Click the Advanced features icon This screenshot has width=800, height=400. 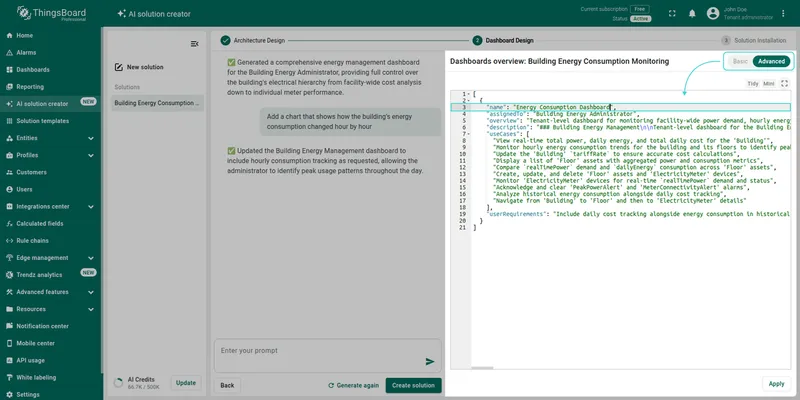[x=9, y=292]
